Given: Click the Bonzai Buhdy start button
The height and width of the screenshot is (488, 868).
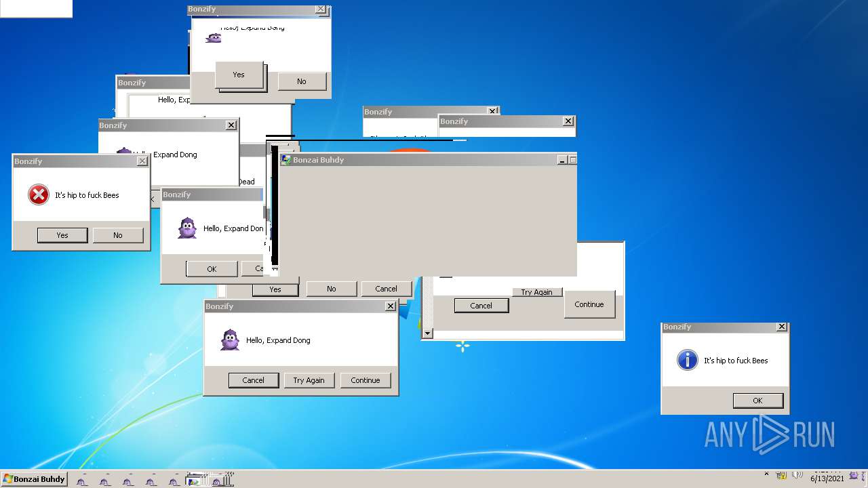Looking at the screenshot, I should click(34, 479).
